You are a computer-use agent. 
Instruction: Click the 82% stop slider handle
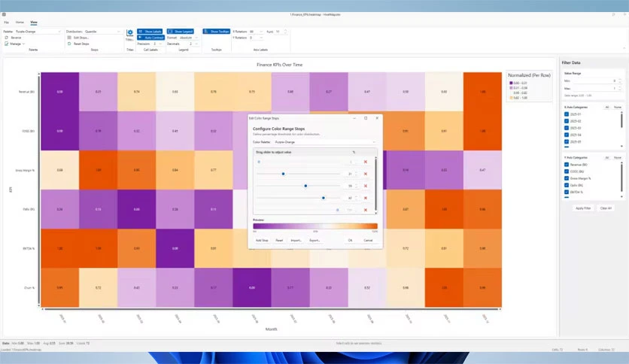pyautogui.click(x=324, y=198)
